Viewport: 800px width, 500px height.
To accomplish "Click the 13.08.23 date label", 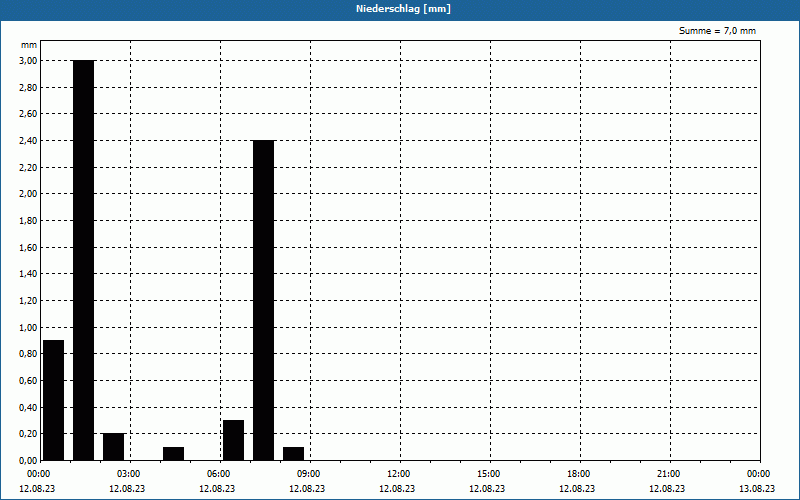I will point(757,489).
